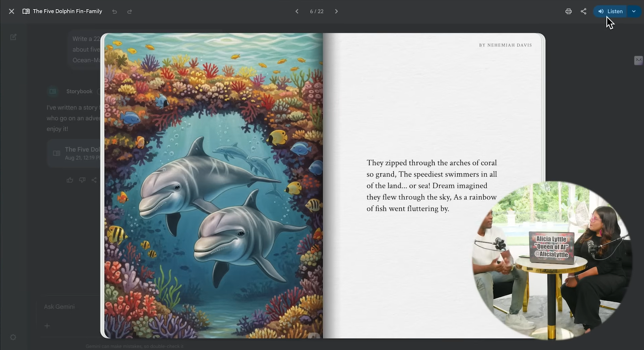Start a new chat from the sidebar
This screenshot has height=350, width=644.
click(x=13, y=37)
